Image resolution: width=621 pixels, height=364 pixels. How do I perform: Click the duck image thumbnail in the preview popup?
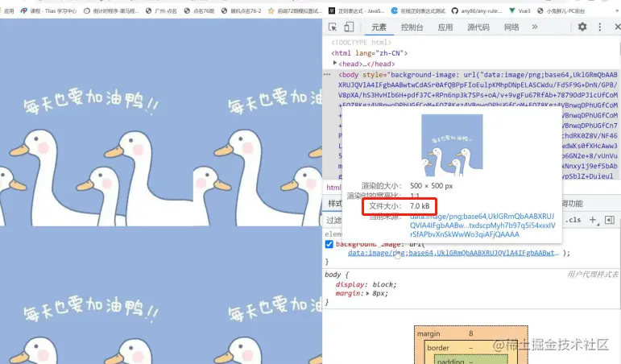452,146
